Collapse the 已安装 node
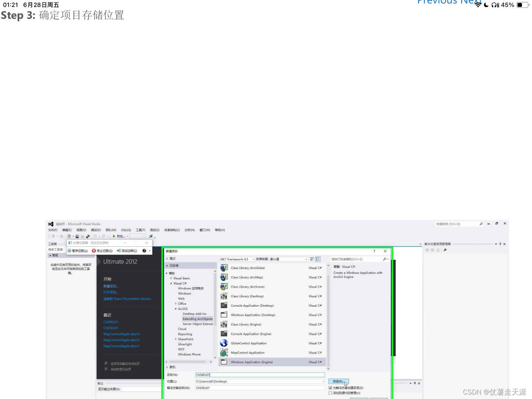The image size is (532, 399). (x=167, y=266)
